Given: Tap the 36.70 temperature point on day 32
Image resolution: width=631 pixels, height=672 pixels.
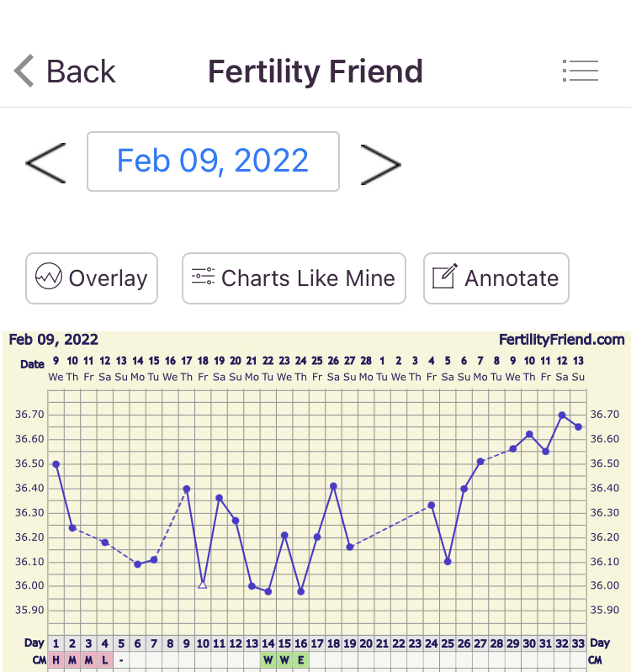Looking at the screenshot, I should pyautogui.click(x=562, y=415).
